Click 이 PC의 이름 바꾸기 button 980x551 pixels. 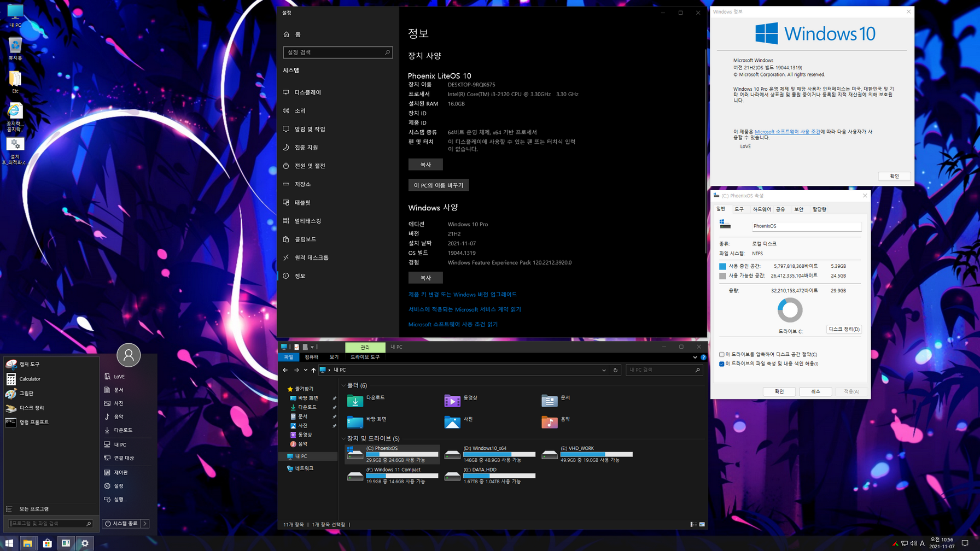[x=439, y=185]
